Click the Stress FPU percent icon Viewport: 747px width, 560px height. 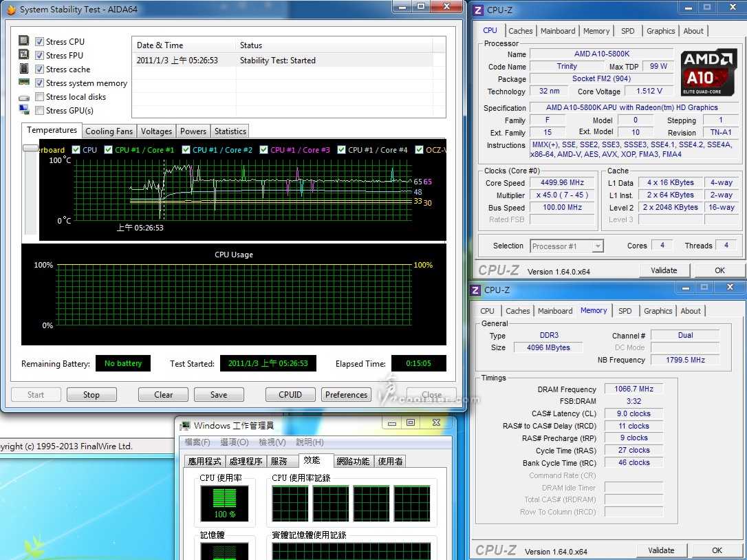tap(24, 55)
